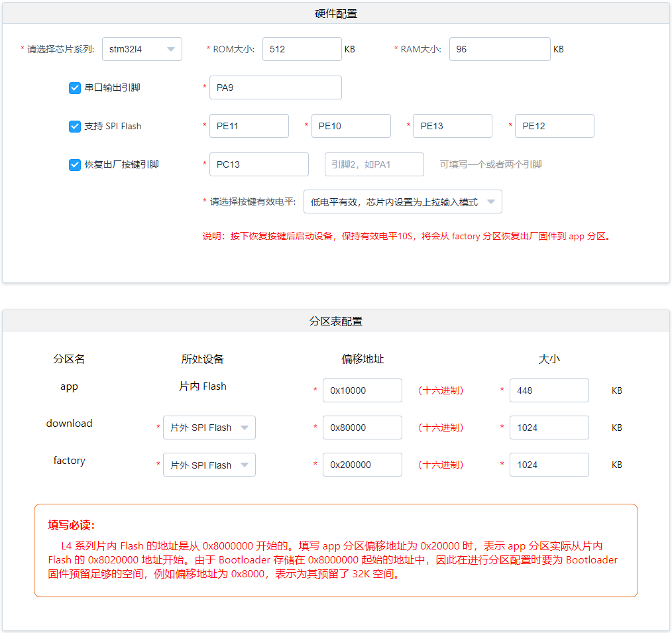Disable the 支持 SPI Flash option
The image size is (672, 633).
click(x=74, y=126)
